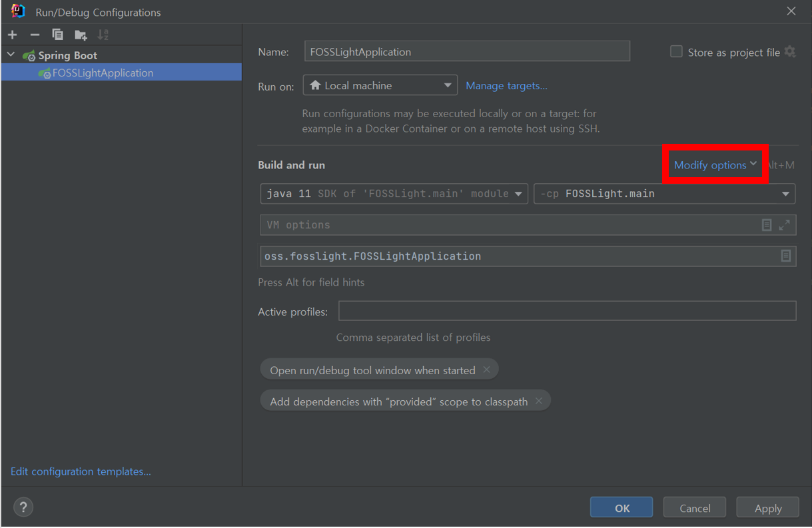
Task: Remove the Add dependencies with provided scope option
Action: 539,401
